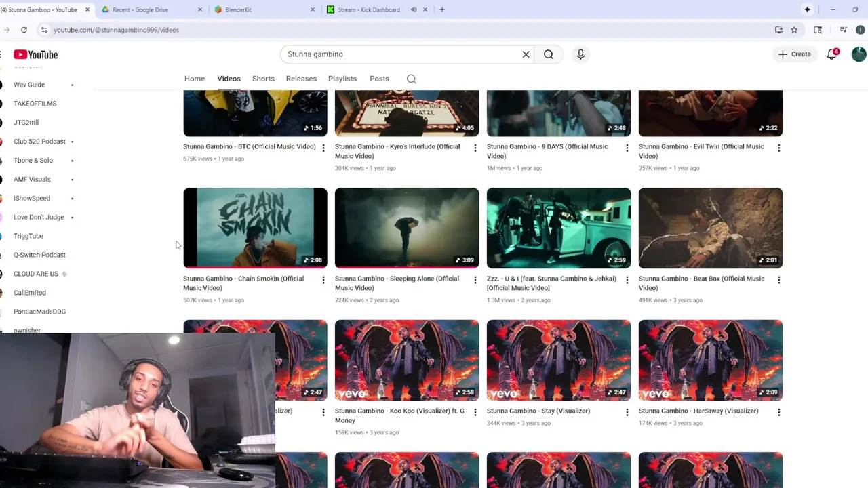The height and width of the screenshot is (488, 868).
Task: Open options menu for U & I video
Action: 627,279
